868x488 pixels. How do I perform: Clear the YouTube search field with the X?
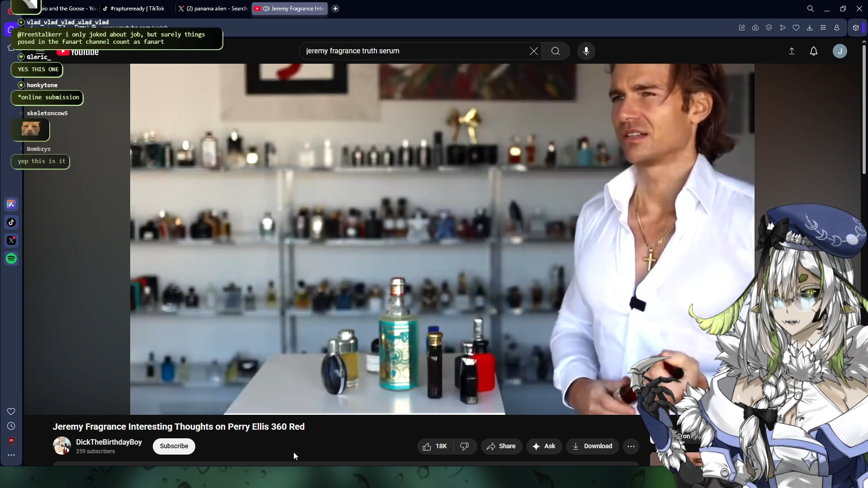[534, 51]
